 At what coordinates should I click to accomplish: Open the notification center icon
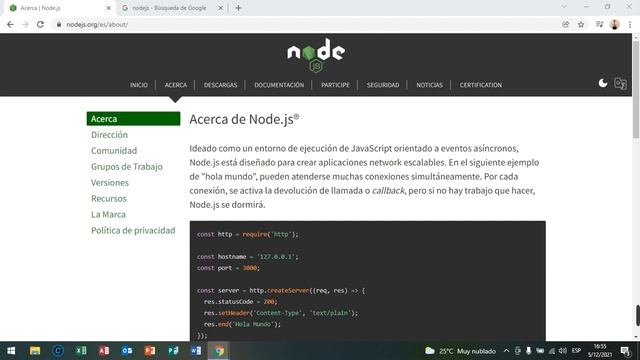coord(625,351)
